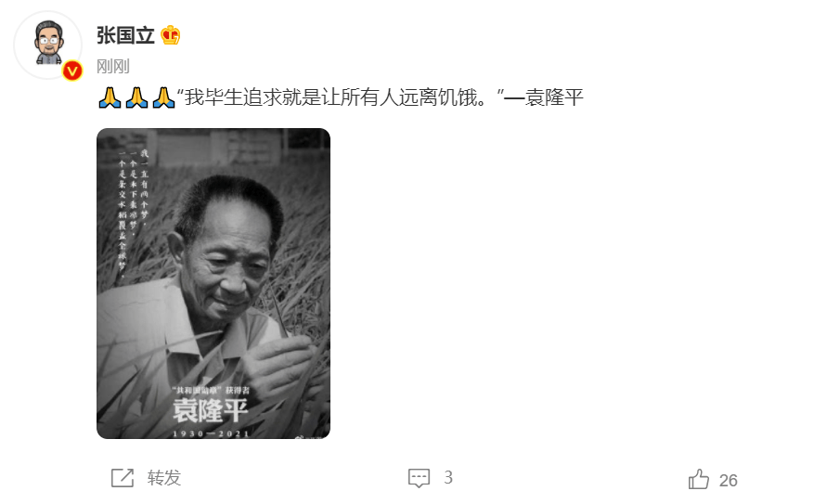Viewport: 827px width, 504px height.
Task: Click the third praying hands emoji
Action: (x=163, y=97)
